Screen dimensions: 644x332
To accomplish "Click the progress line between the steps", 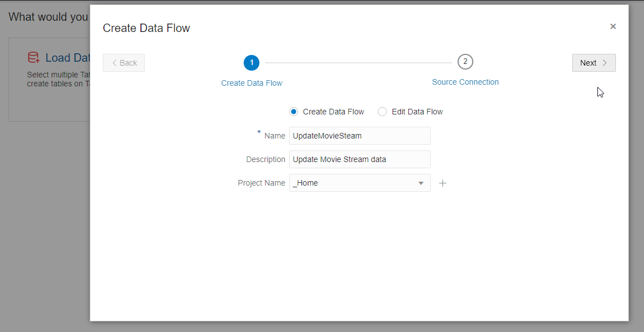I will [358, 63].
